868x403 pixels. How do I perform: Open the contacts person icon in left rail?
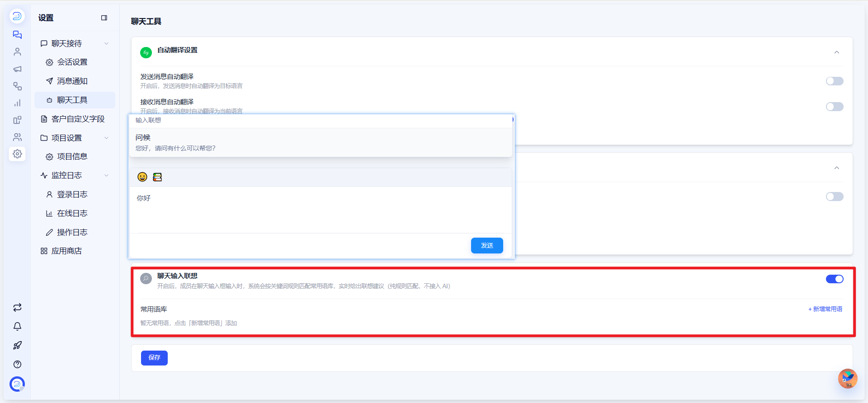pyautogui.click(x=17, y=52)
